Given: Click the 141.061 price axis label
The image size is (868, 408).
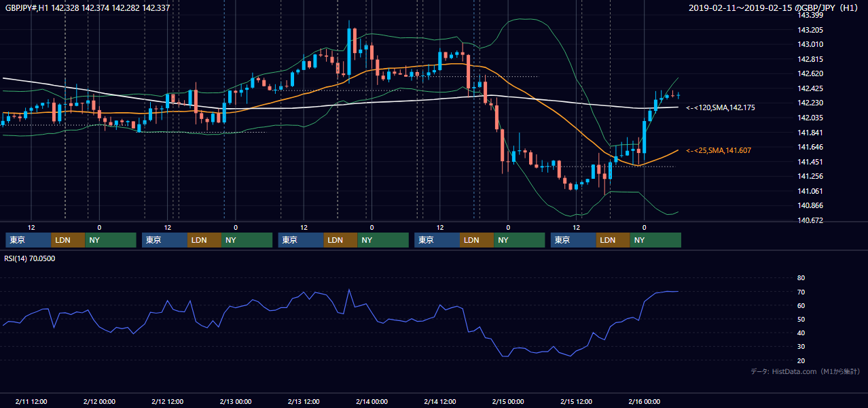Looking at the screenshot, I should tap(810, 191).
